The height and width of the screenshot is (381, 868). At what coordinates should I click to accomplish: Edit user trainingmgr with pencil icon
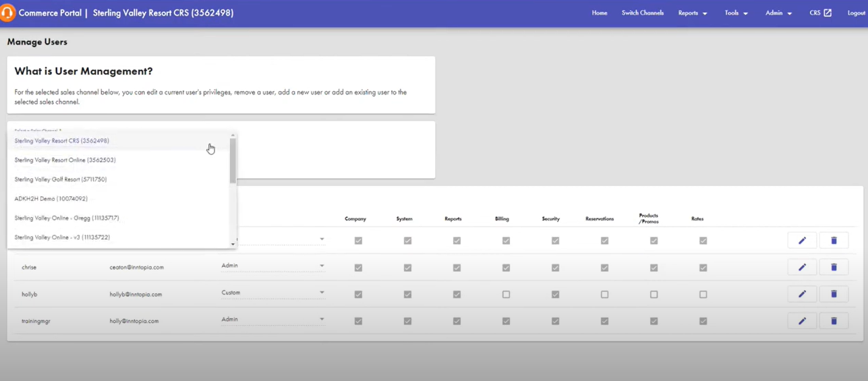[x=802, y=321]
